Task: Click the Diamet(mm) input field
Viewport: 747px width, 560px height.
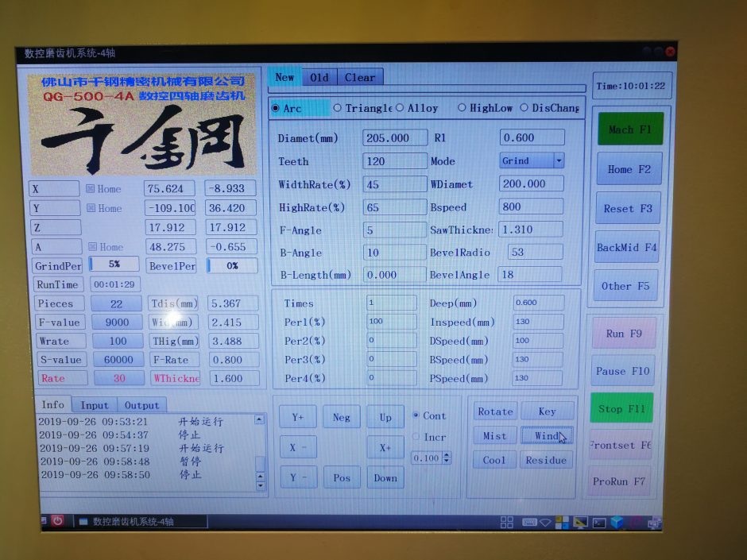Action: [394, 138]
